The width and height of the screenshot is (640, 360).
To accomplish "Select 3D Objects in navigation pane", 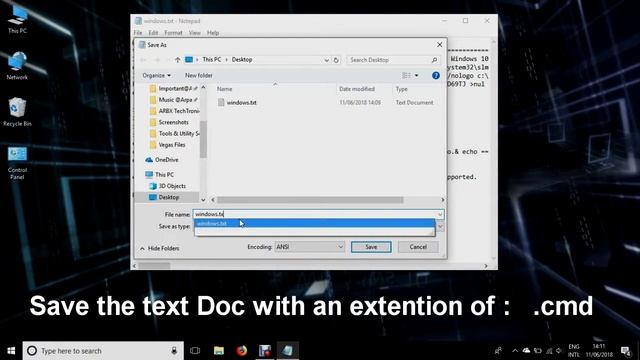I will point(172,186).
